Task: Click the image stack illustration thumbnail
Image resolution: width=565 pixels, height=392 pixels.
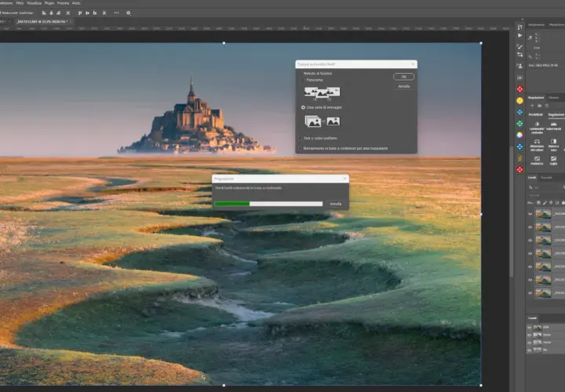Action: pos(323,122)
